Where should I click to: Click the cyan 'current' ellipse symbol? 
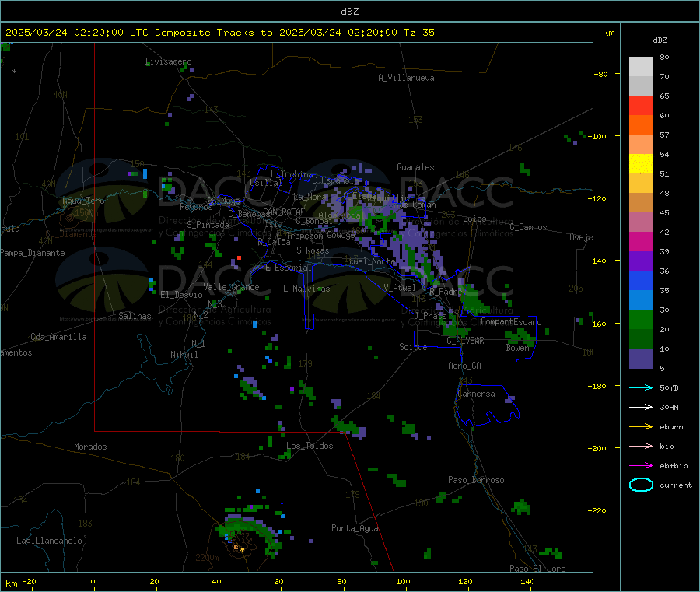641,485
